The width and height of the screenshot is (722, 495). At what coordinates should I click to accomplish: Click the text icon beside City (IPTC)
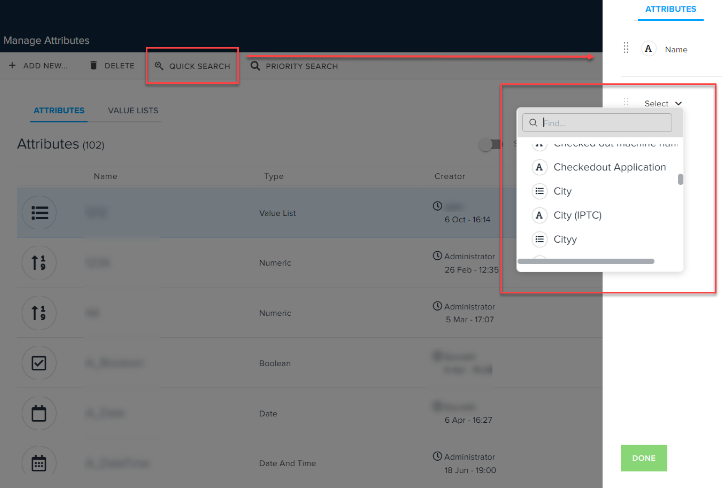point(539,215)
